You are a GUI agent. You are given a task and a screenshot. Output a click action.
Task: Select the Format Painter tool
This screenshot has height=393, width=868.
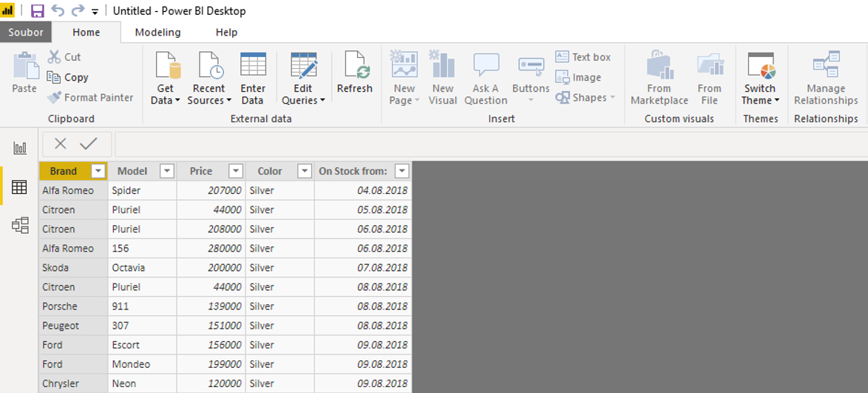click(x=90, y=98)
